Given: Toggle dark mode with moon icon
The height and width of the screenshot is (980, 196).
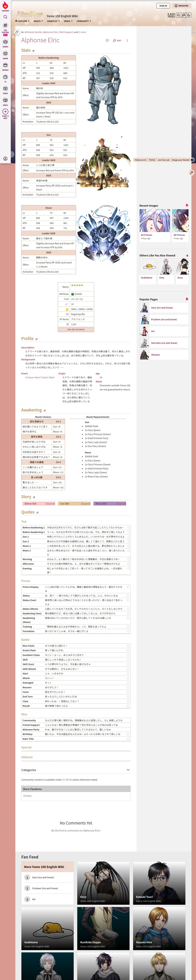Looking at the screenshot, I should [189, 15].
